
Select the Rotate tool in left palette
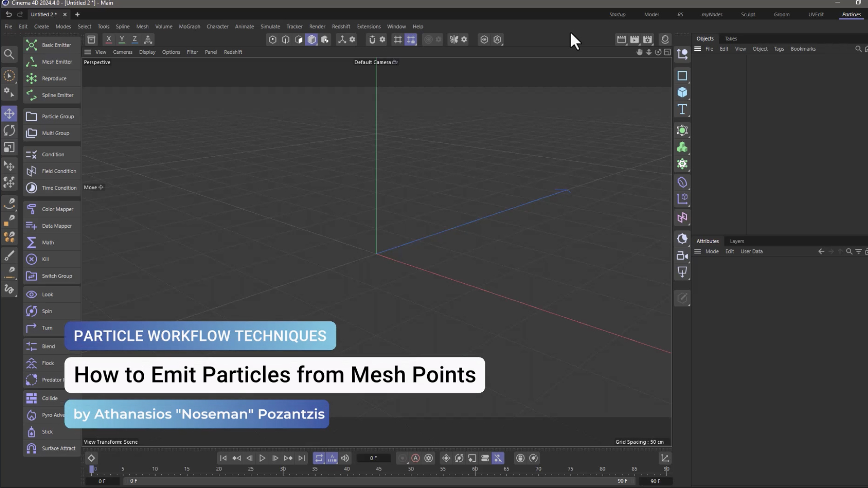tap(9, 131)
